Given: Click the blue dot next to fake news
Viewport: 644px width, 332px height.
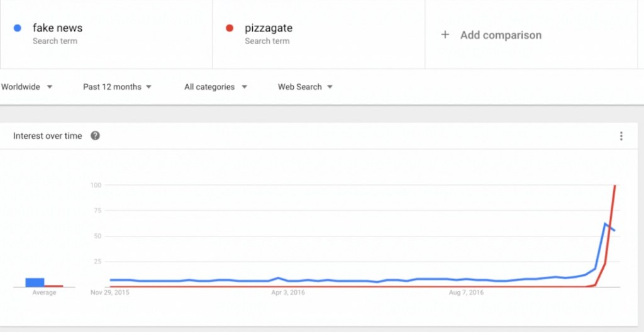Looking at the screenshot, I should [x=18, y=28].
